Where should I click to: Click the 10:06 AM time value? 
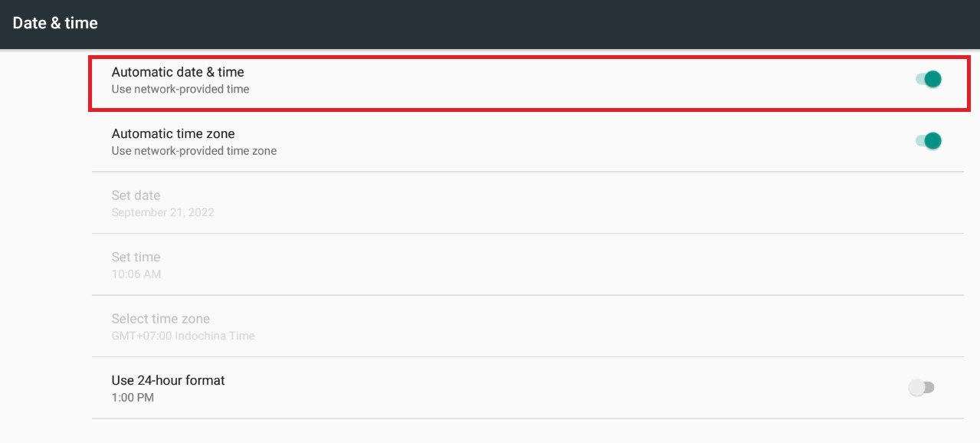136,274
